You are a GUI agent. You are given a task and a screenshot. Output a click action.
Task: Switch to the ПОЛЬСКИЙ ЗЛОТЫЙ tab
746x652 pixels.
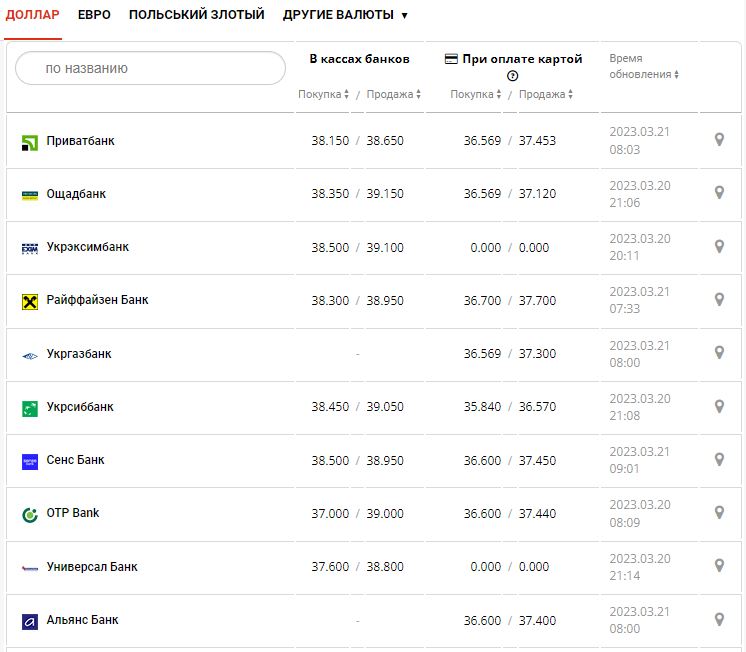196,15
